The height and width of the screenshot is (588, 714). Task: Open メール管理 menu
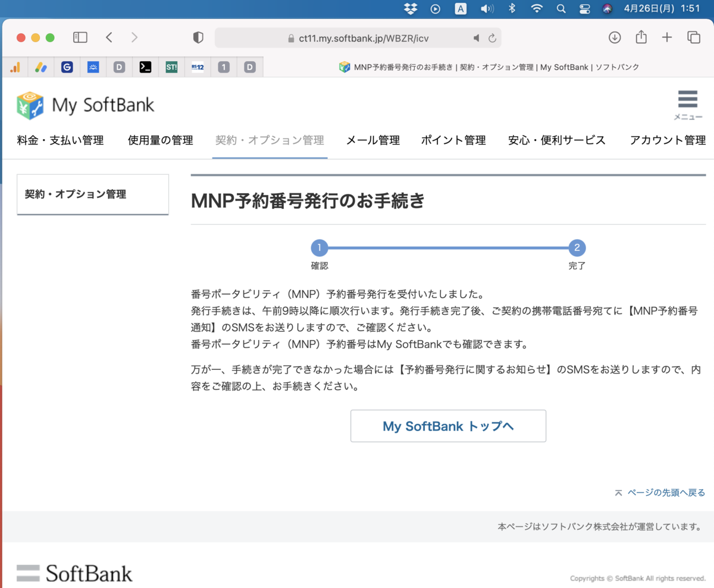click(x=373, y=140)
